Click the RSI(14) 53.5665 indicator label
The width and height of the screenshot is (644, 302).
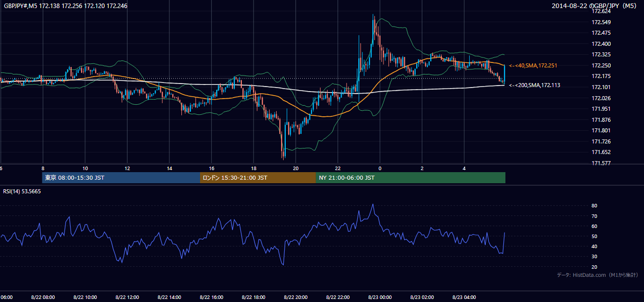point(22,191)
